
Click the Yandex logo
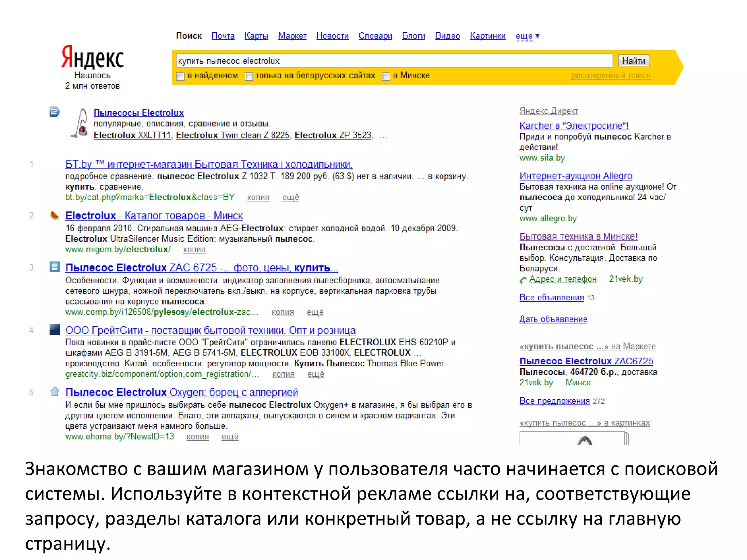click(93, 57)
